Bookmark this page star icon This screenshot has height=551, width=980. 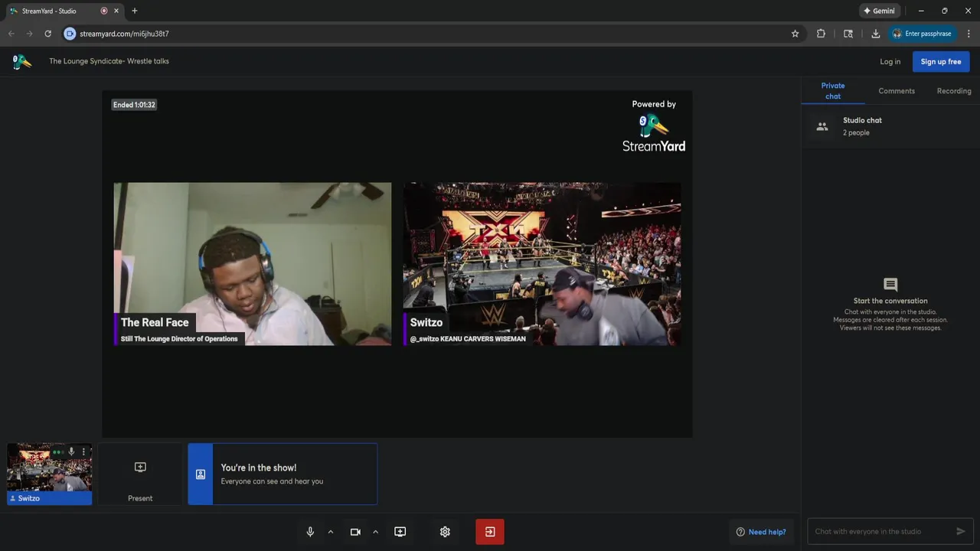pos(795,34)
